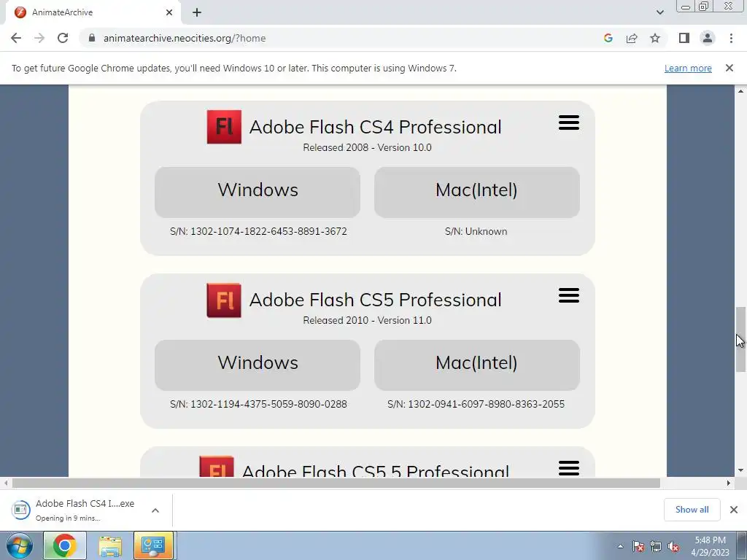Dismiss the Chrome updates info bar

[x=729, y=68]
